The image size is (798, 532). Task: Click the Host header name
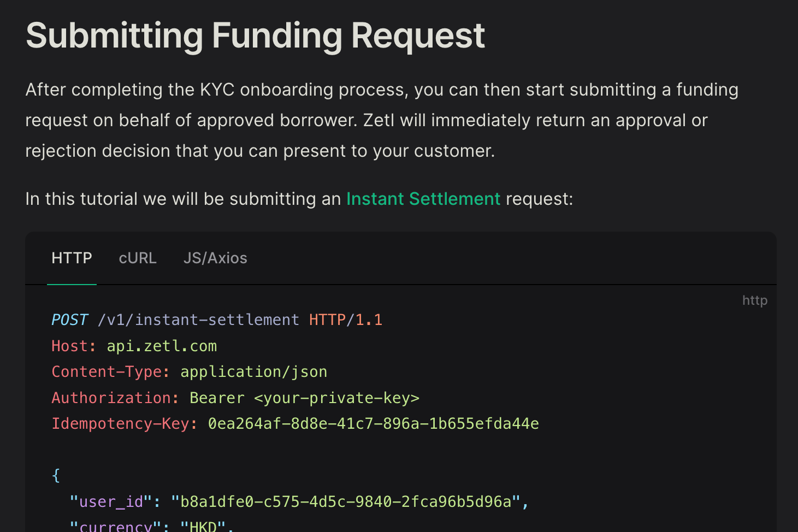73,346
